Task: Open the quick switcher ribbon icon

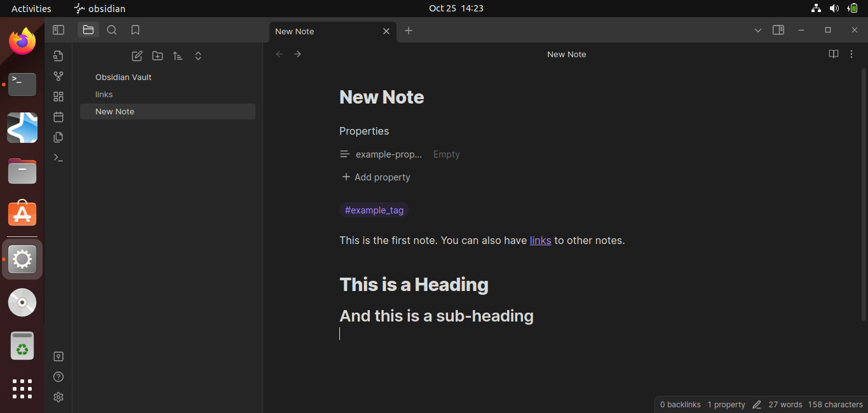Action: (x=58, y=56)
